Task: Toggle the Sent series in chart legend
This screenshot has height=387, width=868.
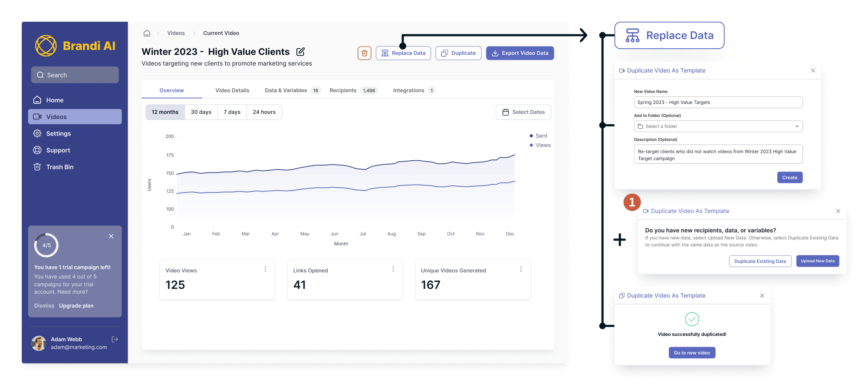Action: (x=538, y=136)
